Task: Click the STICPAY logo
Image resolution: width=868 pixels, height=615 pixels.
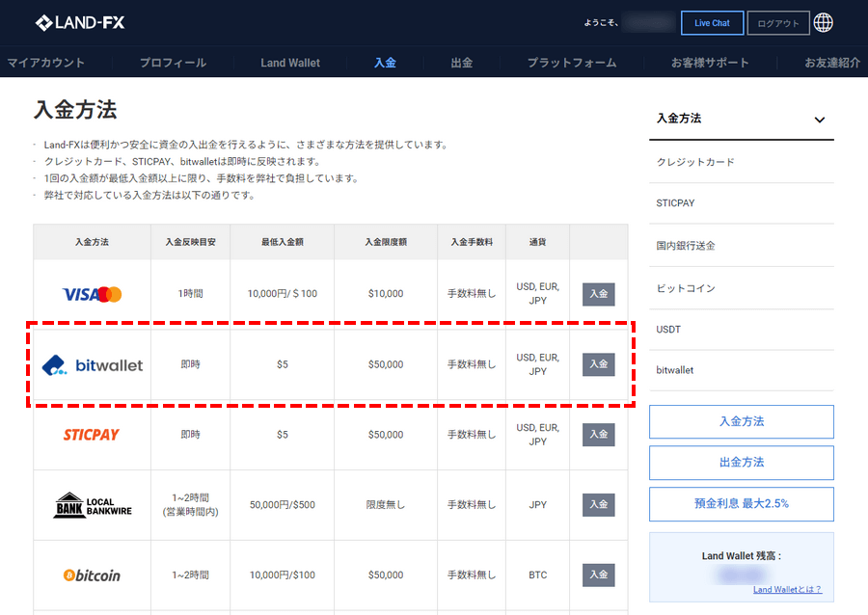Action: click(x=92, y=435)
